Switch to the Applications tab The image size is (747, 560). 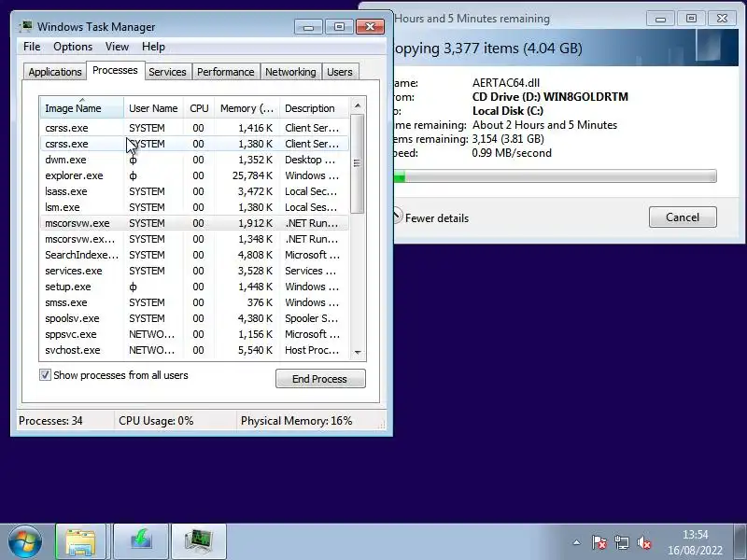55,72
